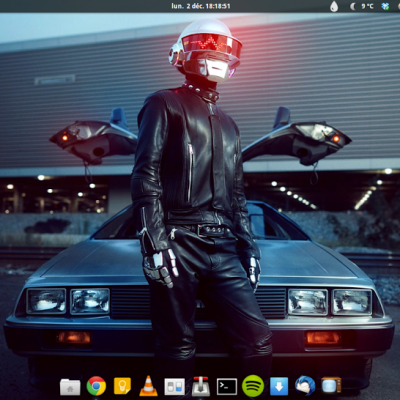This screenshot has height=400, width=400.
Task: Launch Google Chrome from the dock
Action: [96, 386]
